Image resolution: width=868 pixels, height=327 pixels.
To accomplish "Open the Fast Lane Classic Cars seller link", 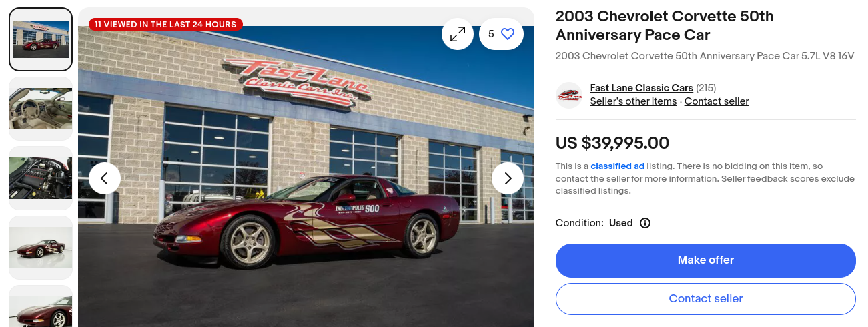I will pos(642,88).
